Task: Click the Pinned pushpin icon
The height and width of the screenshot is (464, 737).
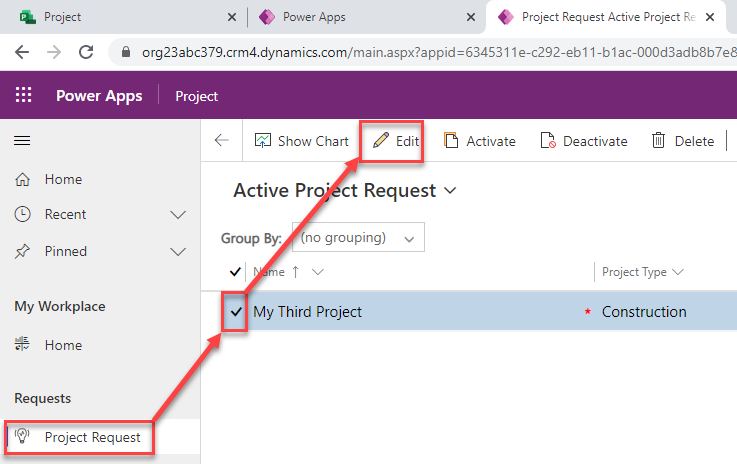Action: pyautogui.click(x=22, y=251)
